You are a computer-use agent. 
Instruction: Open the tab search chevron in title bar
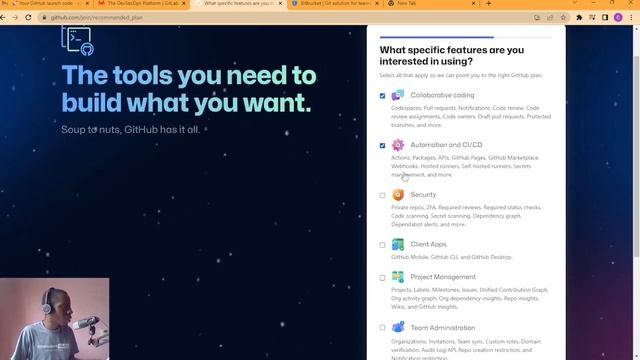coord(575,3)
